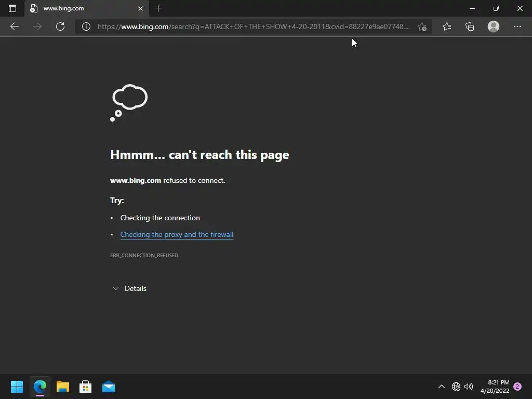
Task: Open the Windows Start menu
Action: [17, 387]
